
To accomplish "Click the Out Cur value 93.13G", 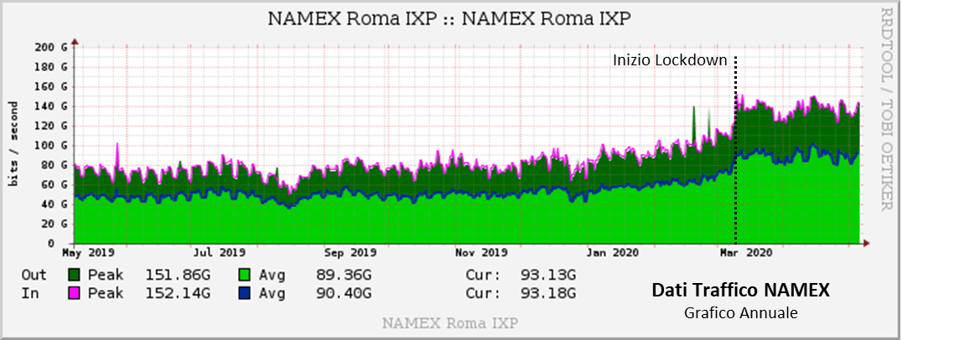I will click(x=547, y=276).
